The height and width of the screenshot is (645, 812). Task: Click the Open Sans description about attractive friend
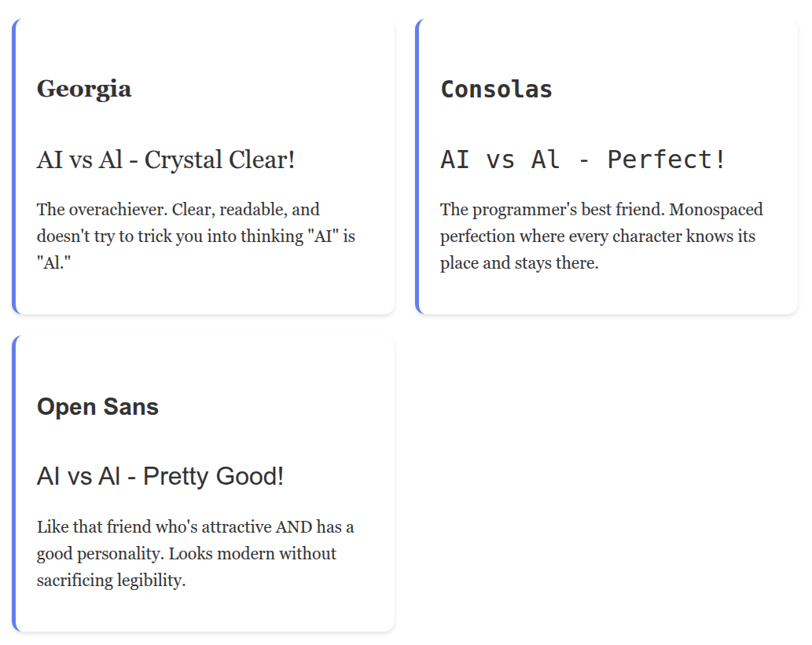click(195, 553)
